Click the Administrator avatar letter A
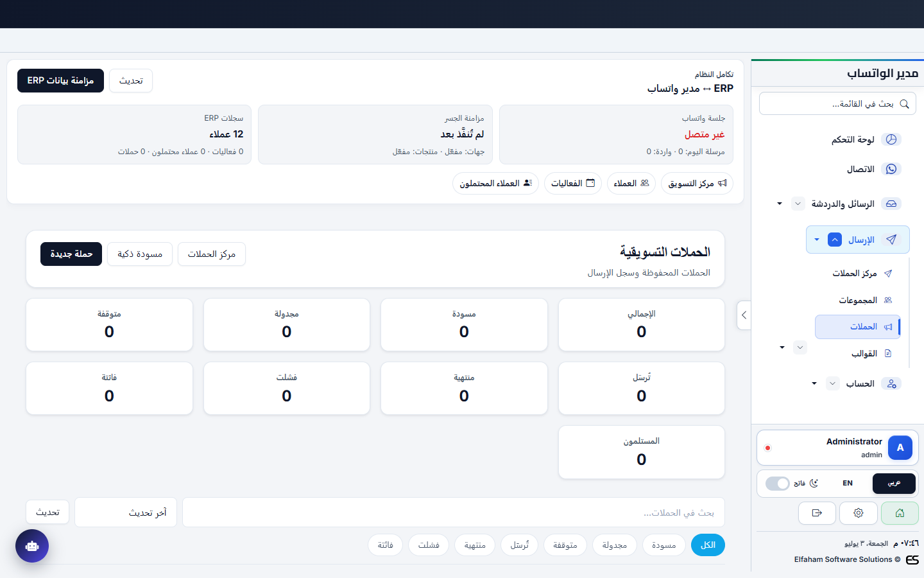 (900, 448)
